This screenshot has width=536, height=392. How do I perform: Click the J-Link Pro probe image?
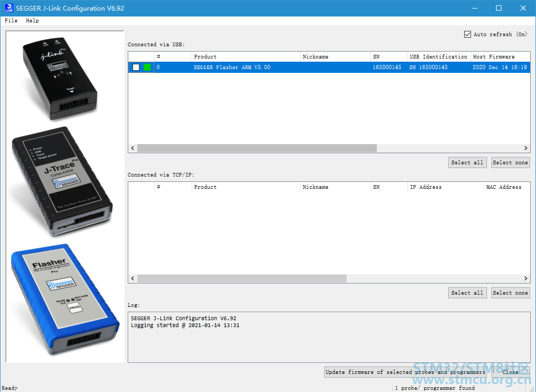click(60, 79)
